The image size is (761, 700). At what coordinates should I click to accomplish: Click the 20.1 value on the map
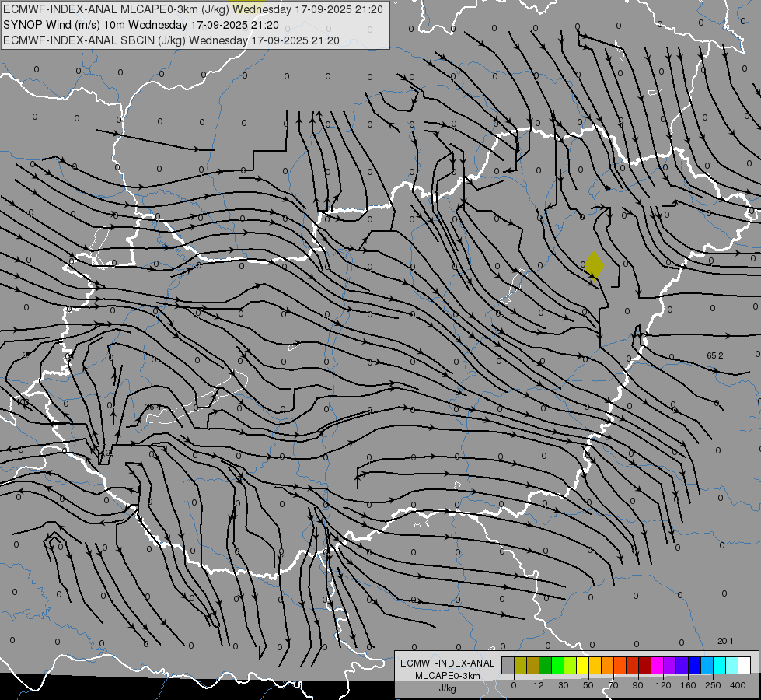725,641
